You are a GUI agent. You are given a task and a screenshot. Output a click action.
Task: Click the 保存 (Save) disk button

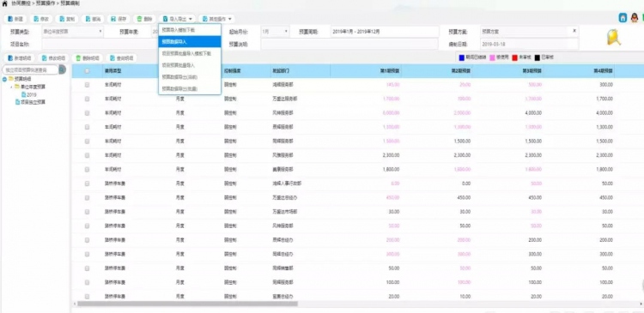[x=118, y=19]
